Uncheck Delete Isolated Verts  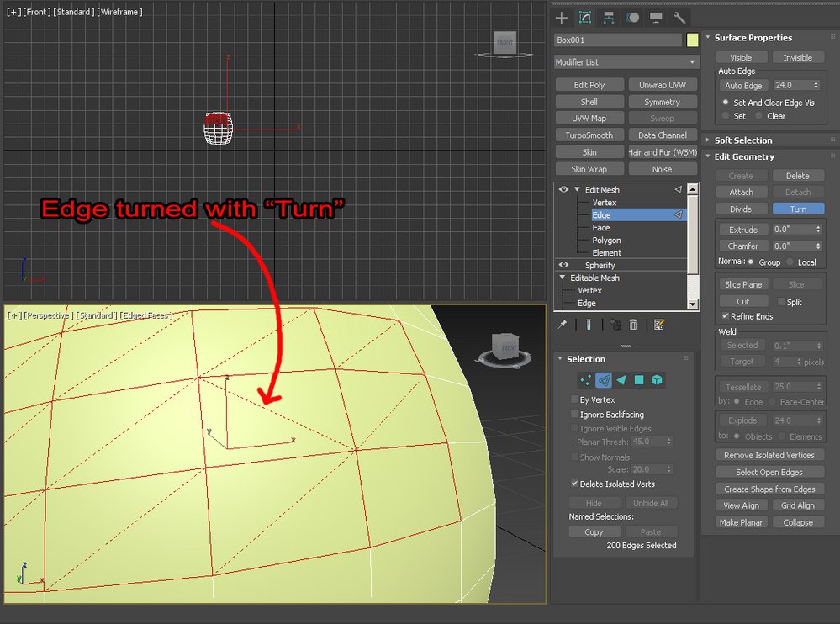pos(575,484)
